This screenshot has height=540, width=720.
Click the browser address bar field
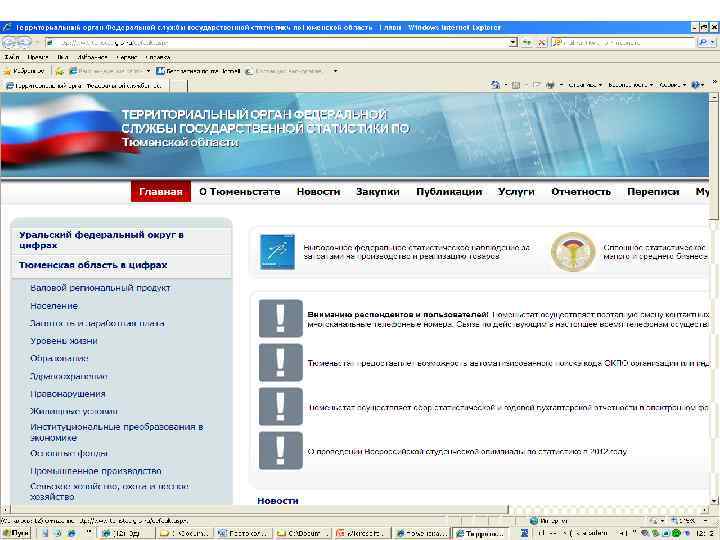click(x=279, y=43)
